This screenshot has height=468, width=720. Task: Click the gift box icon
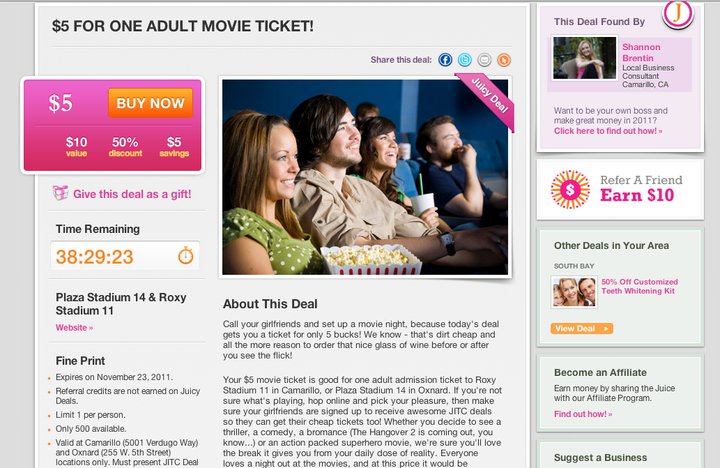[60, 193]
